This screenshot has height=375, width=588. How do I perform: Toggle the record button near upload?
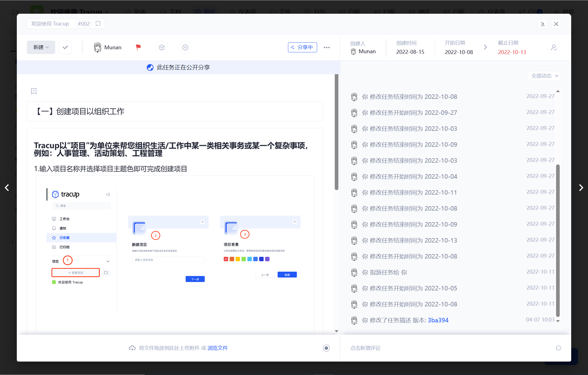(326, 348)
